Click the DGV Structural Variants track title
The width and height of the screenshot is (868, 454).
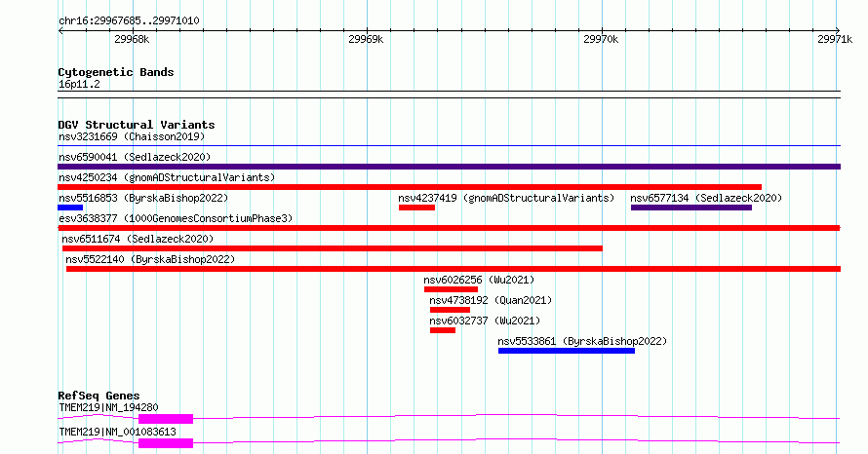pyautogui.click(x=137, y=125)
